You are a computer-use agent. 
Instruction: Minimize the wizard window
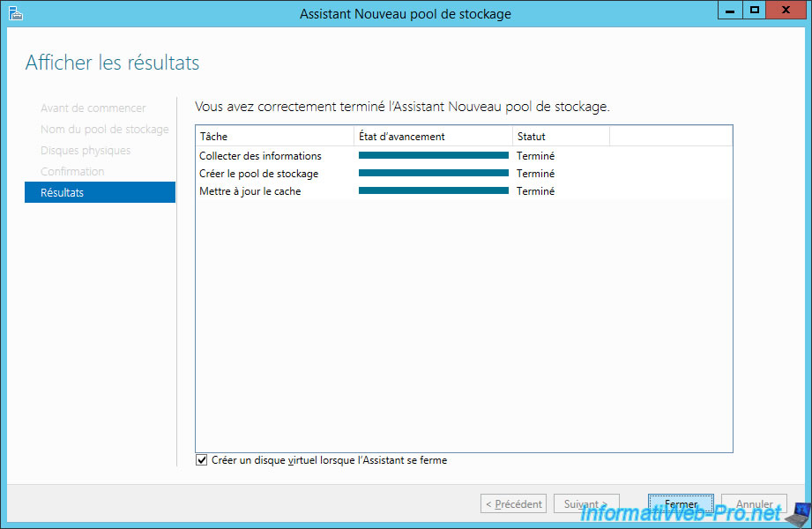(730, 11)
